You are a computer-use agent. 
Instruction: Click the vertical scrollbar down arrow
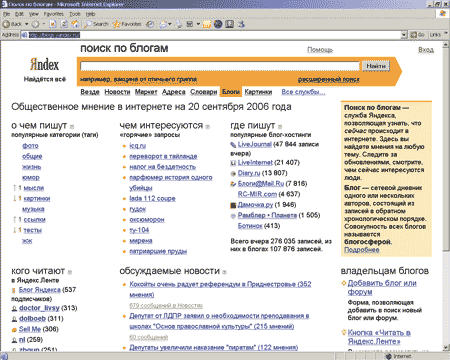[446, 348]
